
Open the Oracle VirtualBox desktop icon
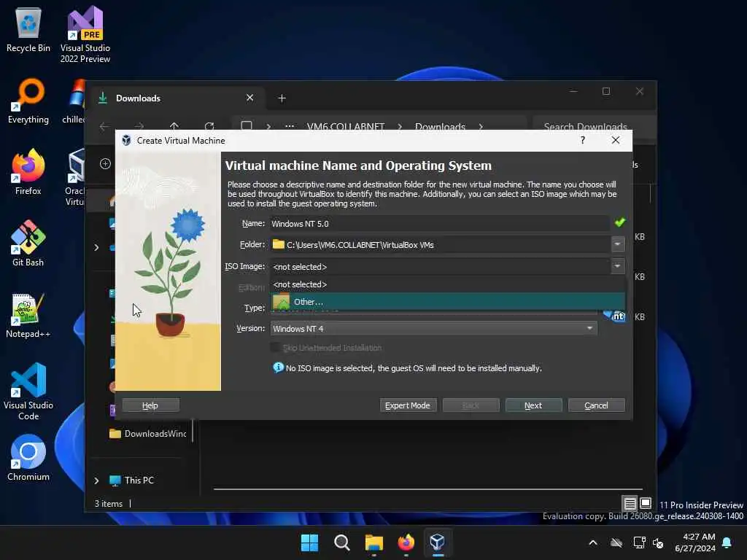76,177
